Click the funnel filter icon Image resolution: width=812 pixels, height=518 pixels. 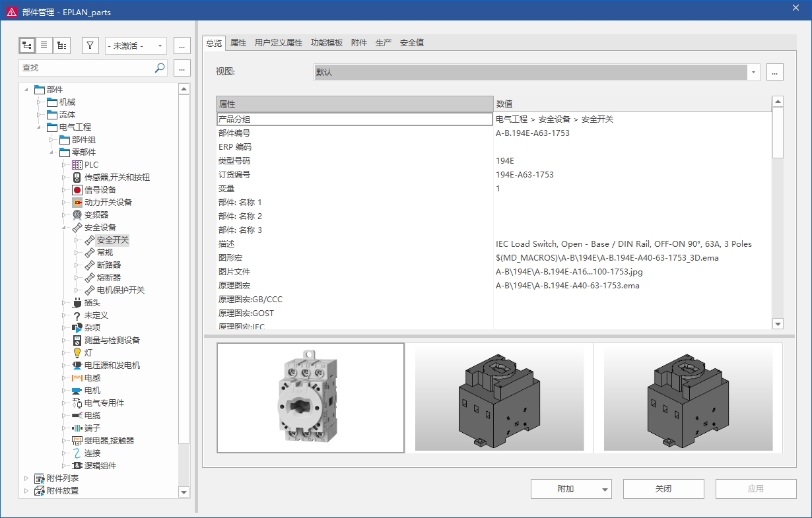click(90, 46)
